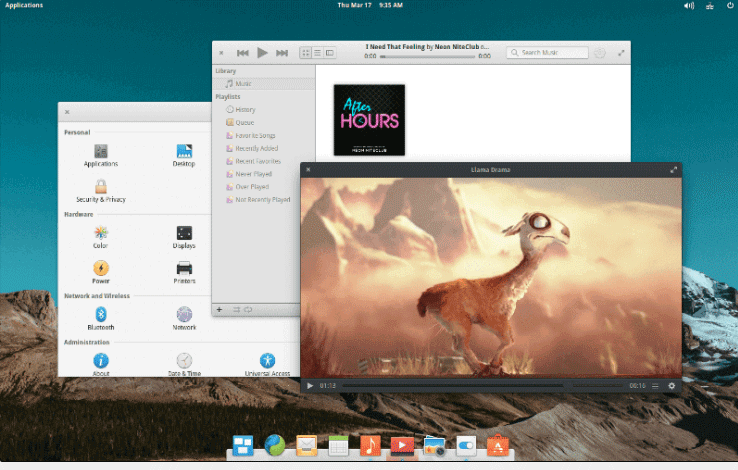
Task: Skip to previous track in Music
Action: click(242, 53)
